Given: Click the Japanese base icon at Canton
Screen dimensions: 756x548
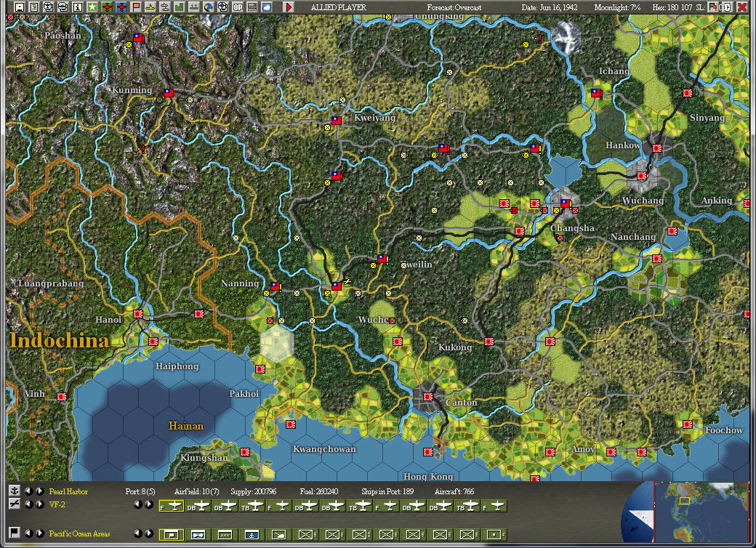Looking at the screenshot, I should (x=428, y=397).
